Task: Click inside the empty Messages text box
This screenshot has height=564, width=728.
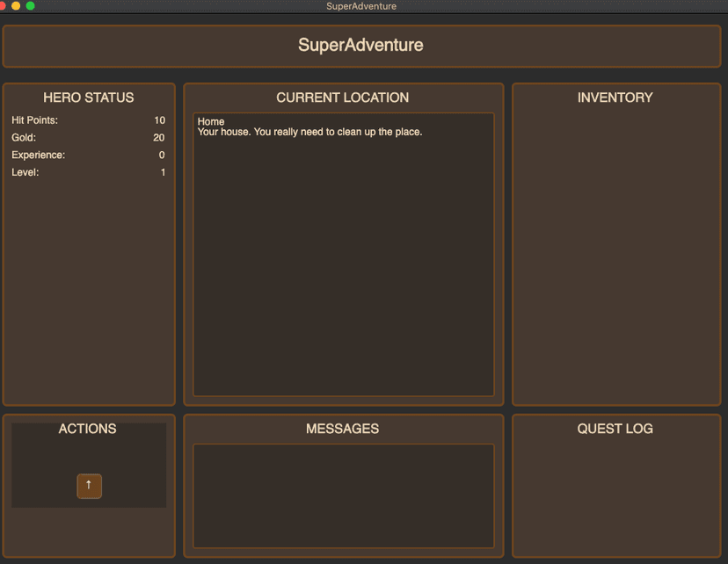Action: tap(343, 495)
